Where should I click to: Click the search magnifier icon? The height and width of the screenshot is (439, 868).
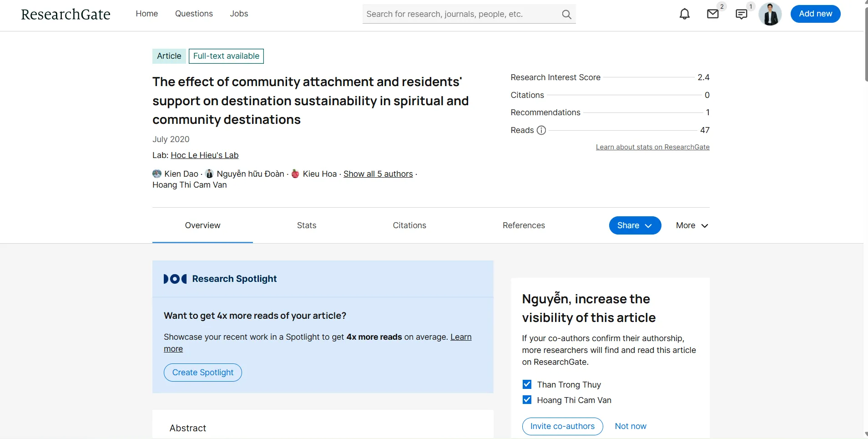point(566,14)
